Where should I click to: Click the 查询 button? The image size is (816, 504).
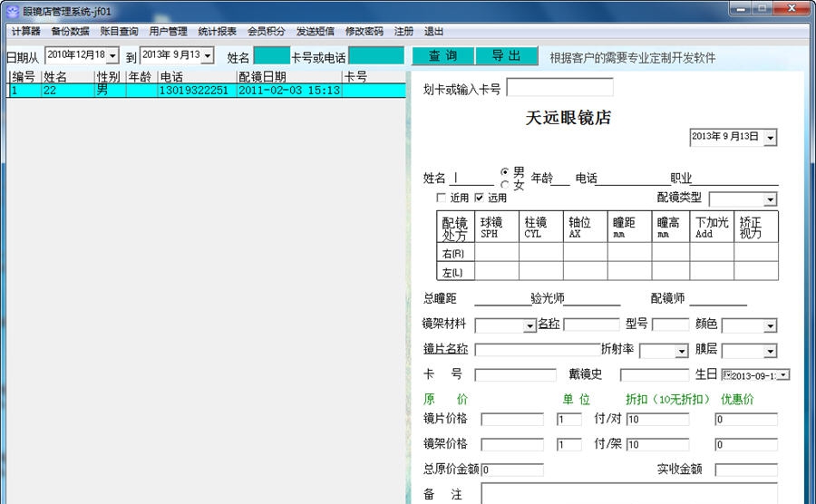click(x=442, y=55)
